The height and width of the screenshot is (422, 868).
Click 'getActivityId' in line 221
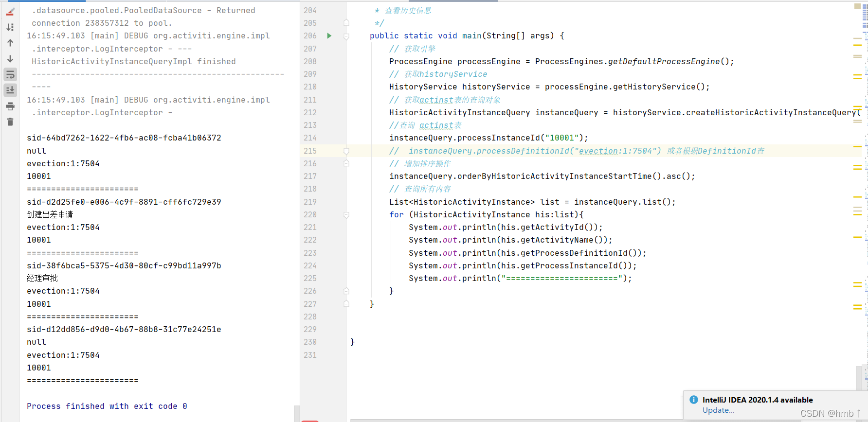(552, 227)
